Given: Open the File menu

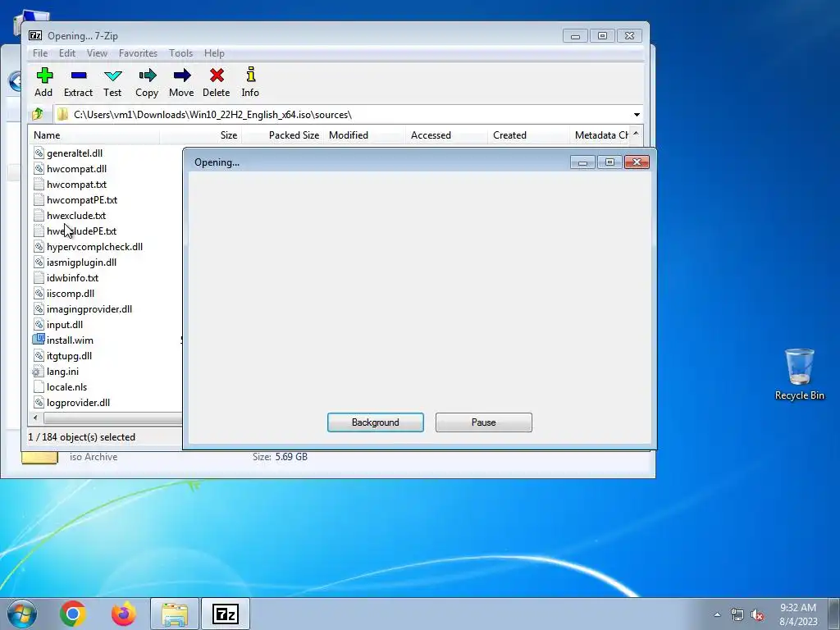Looking at the screenshot, I should pos(40,53).
